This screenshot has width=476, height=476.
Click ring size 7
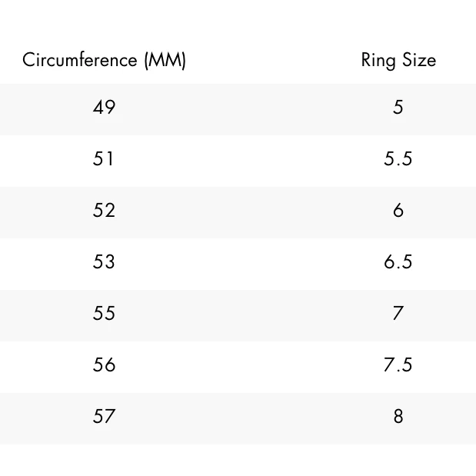[398, 313]
